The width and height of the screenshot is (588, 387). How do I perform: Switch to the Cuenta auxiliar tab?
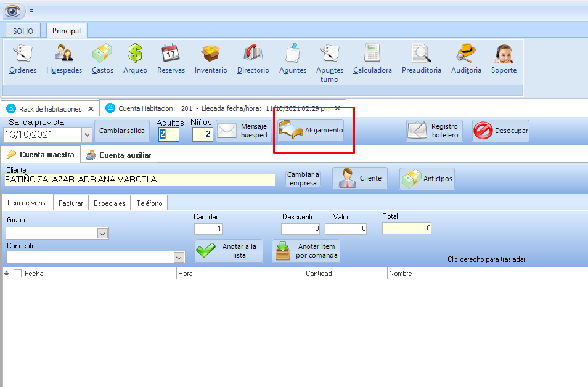(118, 155)
